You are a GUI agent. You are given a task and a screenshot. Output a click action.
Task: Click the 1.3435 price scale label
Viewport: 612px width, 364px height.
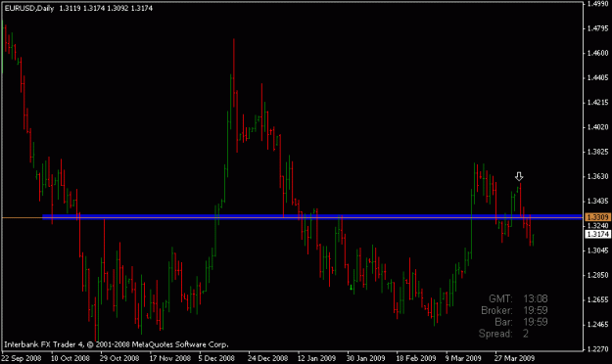(x=597, y=202)
